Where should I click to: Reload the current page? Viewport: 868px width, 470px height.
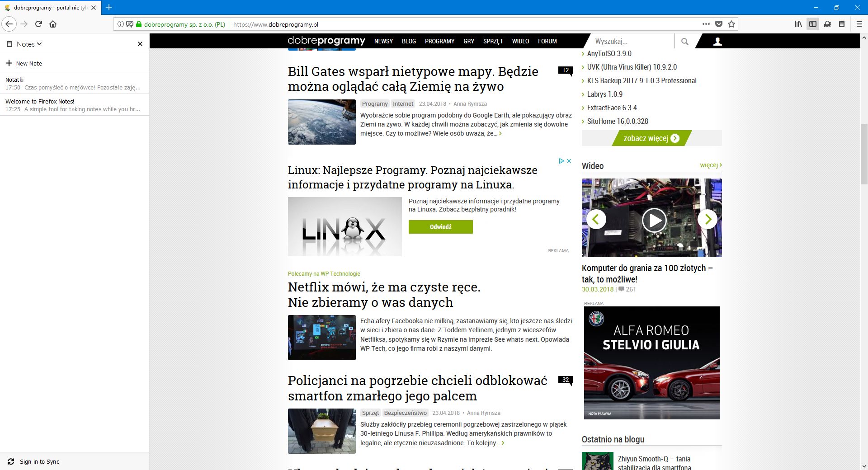(x=38, y=24)
